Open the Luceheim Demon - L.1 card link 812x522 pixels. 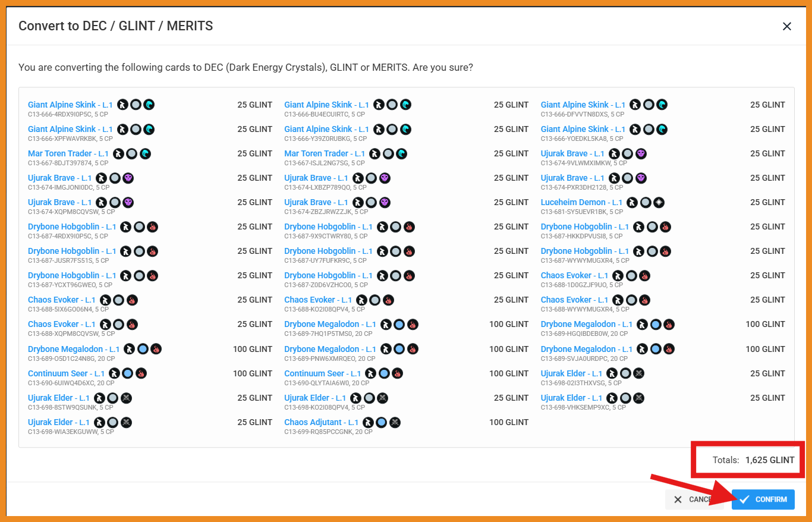point(582,202)
